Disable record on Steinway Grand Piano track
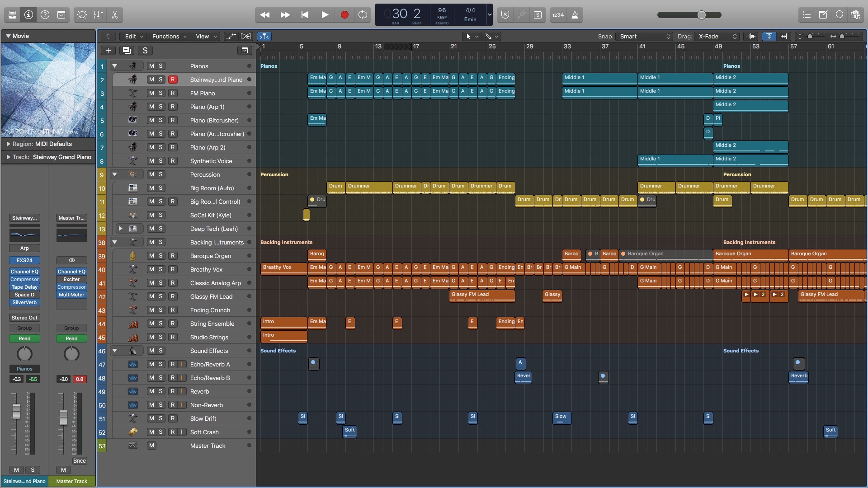 172,80
